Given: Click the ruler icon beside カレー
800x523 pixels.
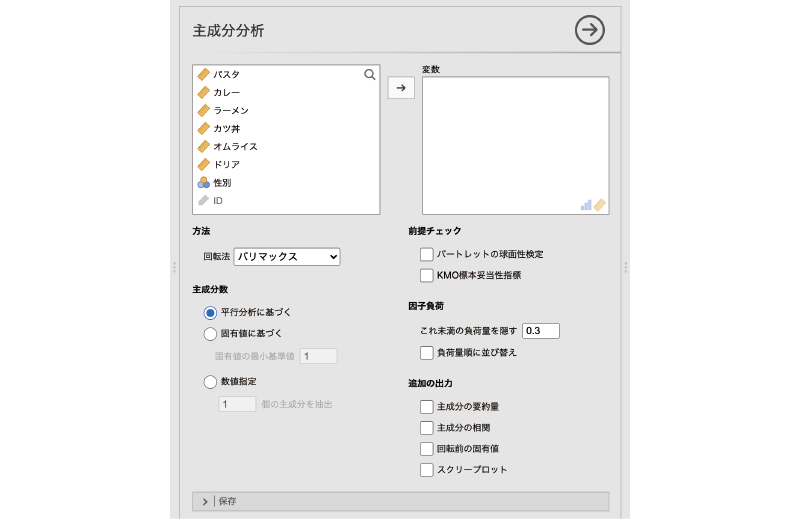Looking at the screenshot, I should point(204,92).
